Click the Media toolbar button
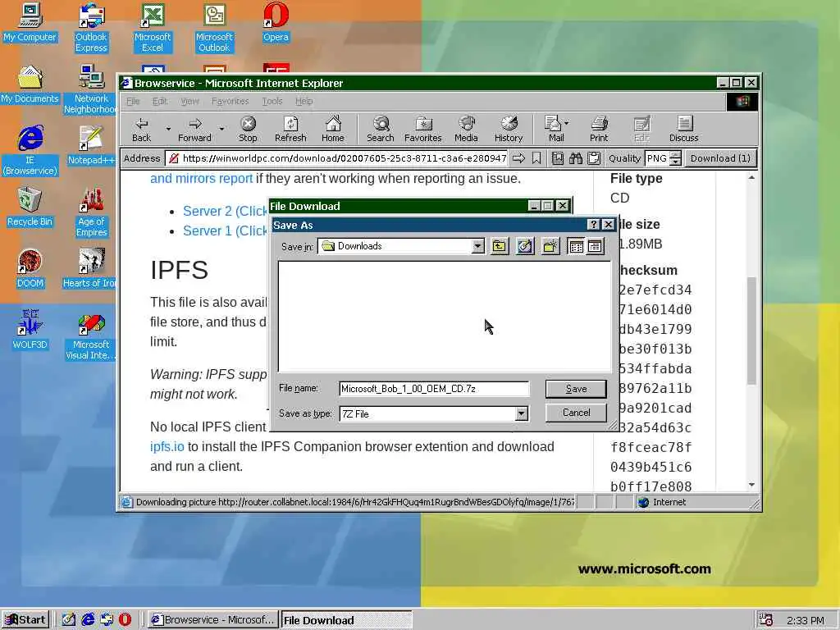The image size is (840, 630). pyautogui.click(x=466, y=129)
